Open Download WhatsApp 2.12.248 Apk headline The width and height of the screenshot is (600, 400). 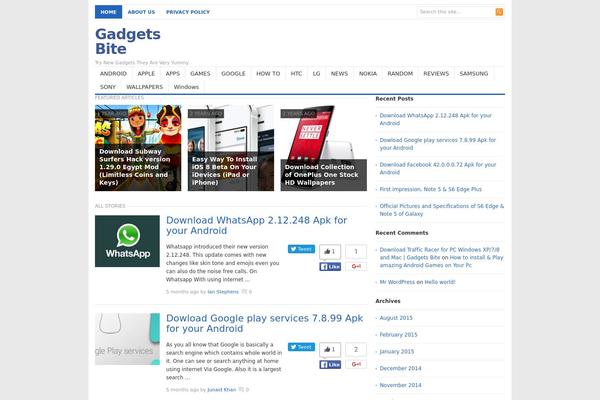point(257,225)
